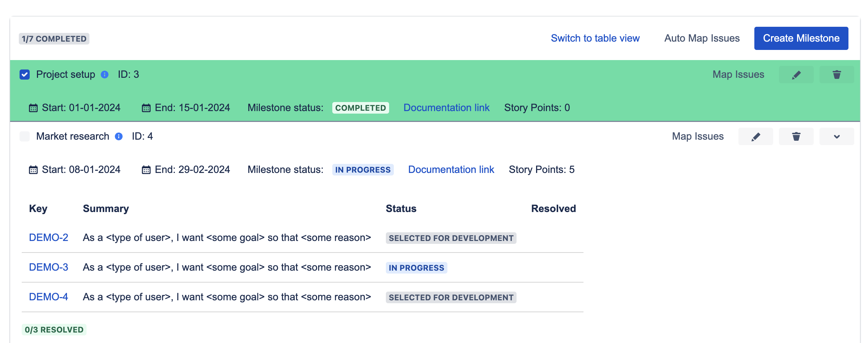Open issue DEMO-2
The height and width of the screenshot is (343, 868).
click(49, 238)
